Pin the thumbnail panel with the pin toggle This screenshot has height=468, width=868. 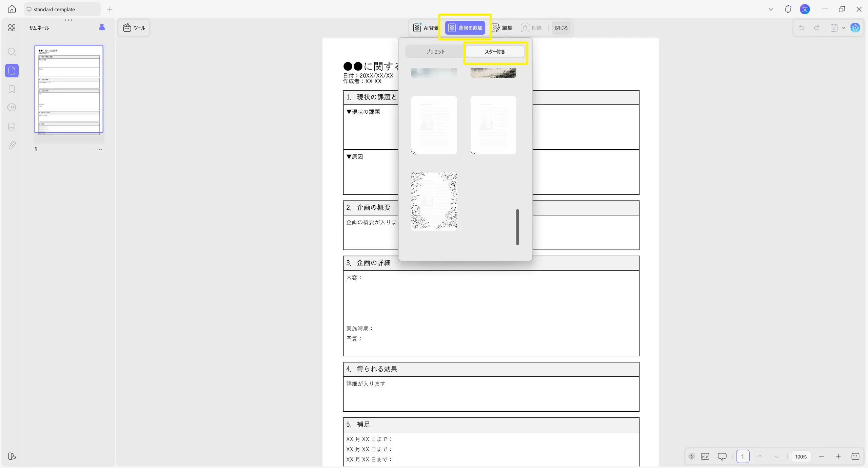(x=102, y=28)
